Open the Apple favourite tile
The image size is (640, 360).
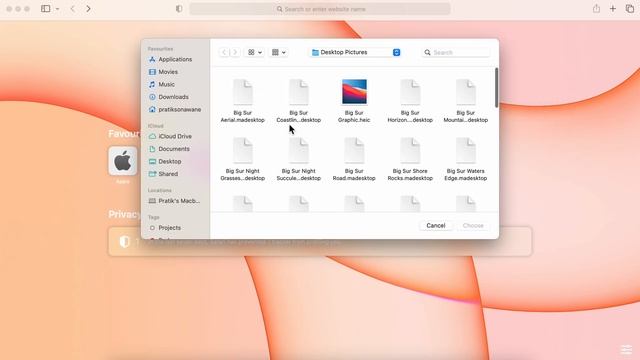coord(123,161)
